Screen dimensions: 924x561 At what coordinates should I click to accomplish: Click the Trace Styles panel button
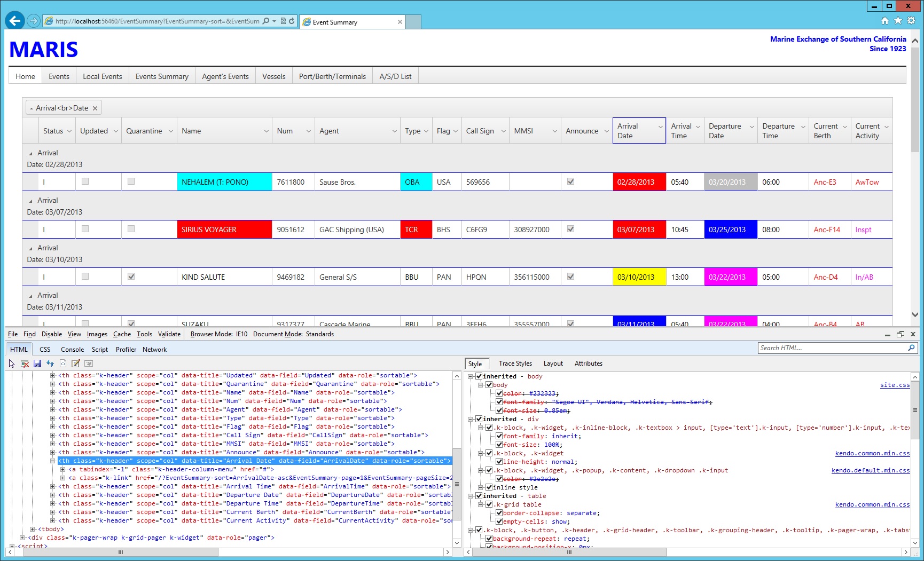tap(515, 364)
